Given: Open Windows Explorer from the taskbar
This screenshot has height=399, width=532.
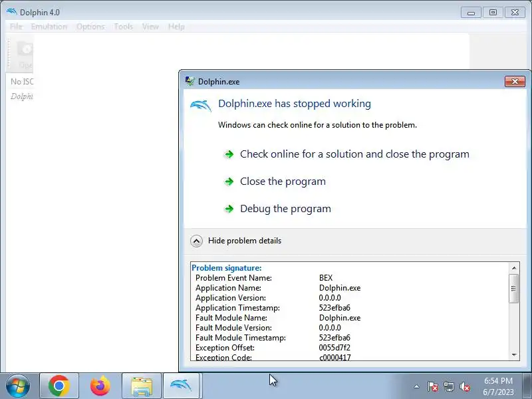Looking at the screenshot, I should coord(142,386).
